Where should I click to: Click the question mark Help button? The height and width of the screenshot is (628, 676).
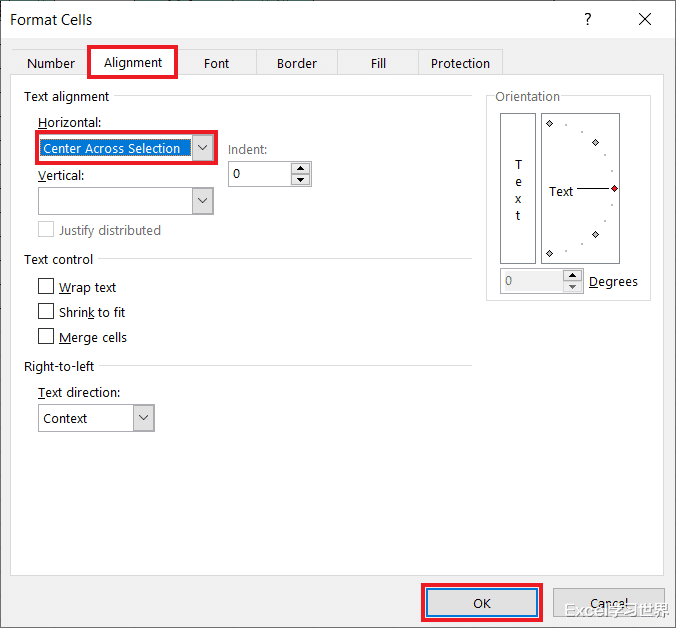[x=588, y=19]
